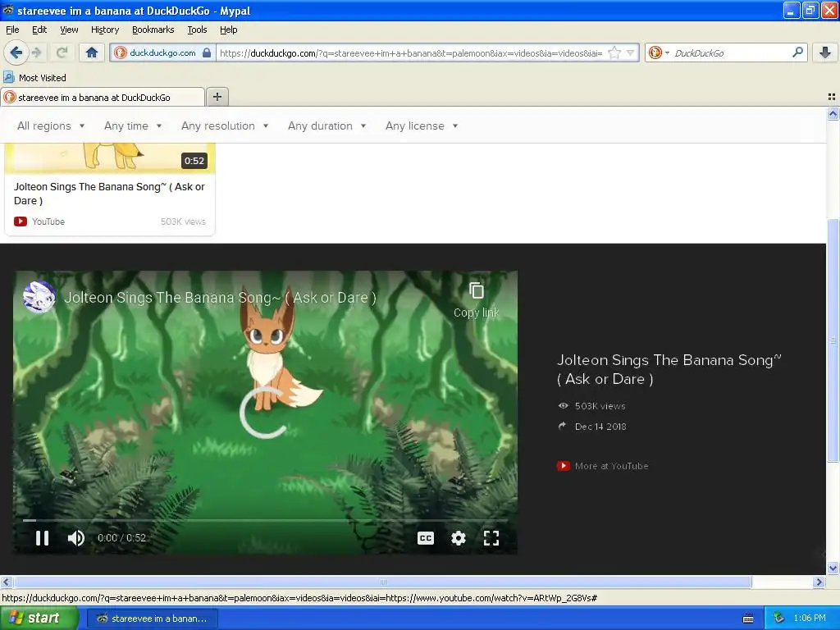Select the stareevee im a banana tab

pyautogui.click(x=103, y=97)
